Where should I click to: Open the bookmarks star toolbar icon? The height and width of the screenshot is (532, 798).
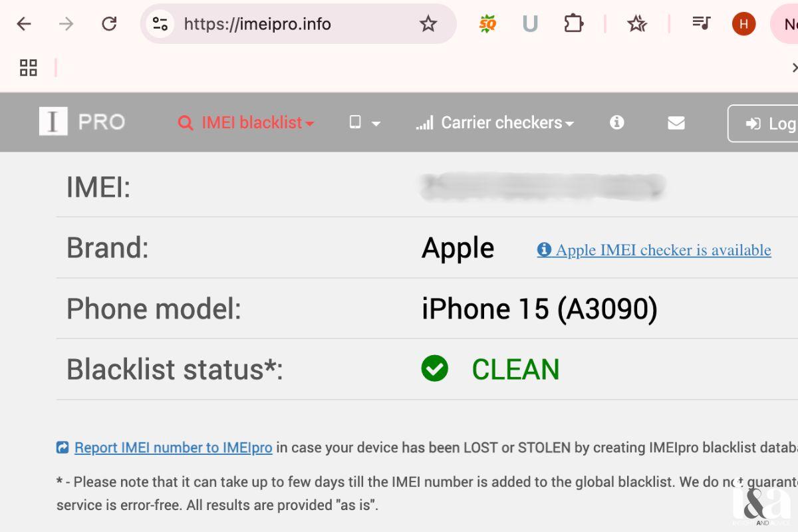click(637, 24)
